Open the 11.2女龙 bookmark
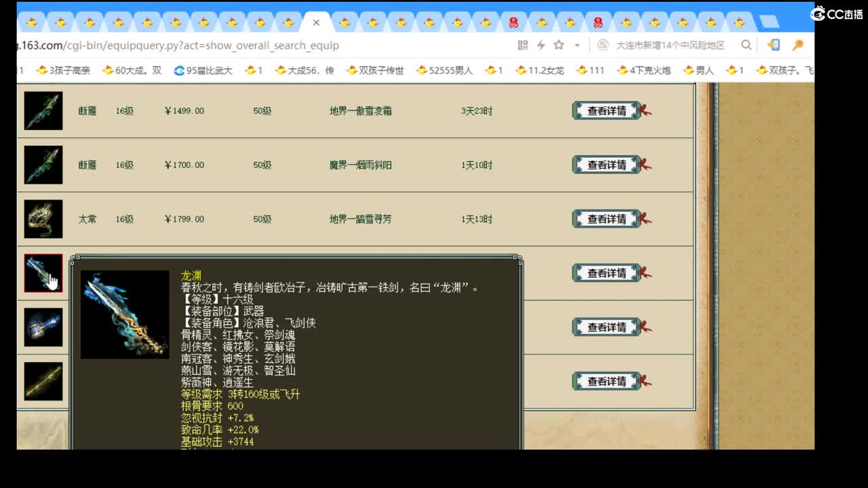The width and height of the screenshot is (868, 488). 540,70
